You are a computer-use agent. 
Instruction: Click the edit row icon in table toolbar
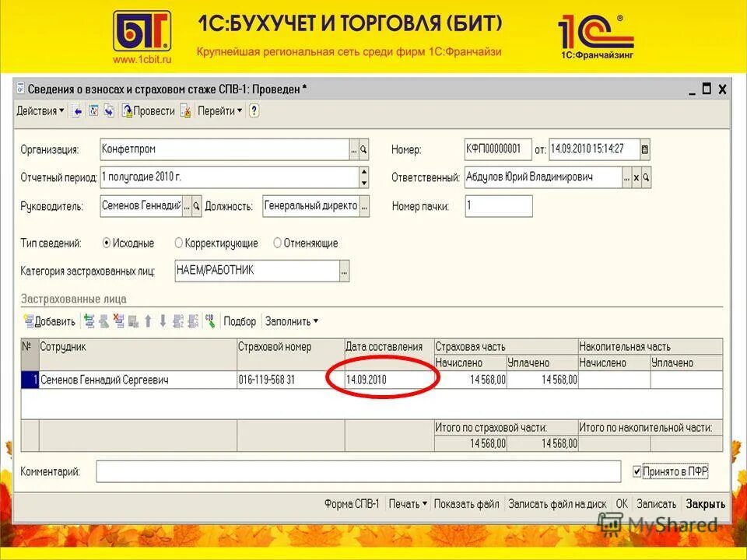(103, 321)
